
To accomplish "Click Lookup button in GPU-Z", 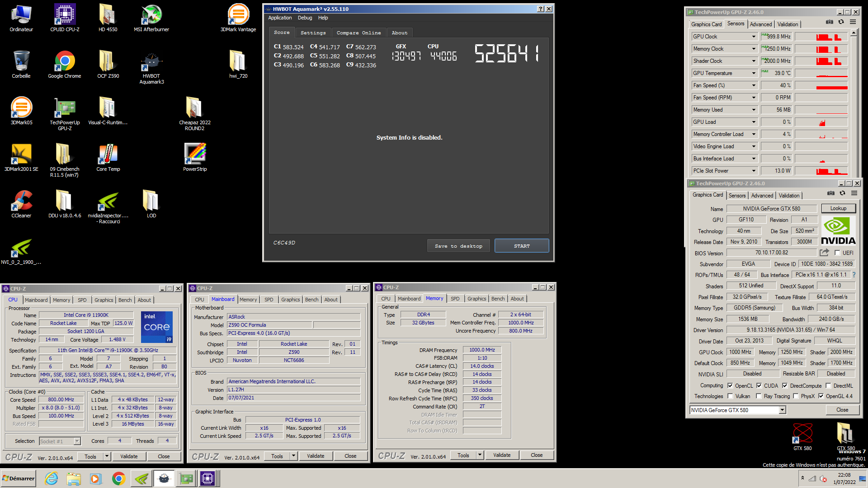I will (838, 208).
